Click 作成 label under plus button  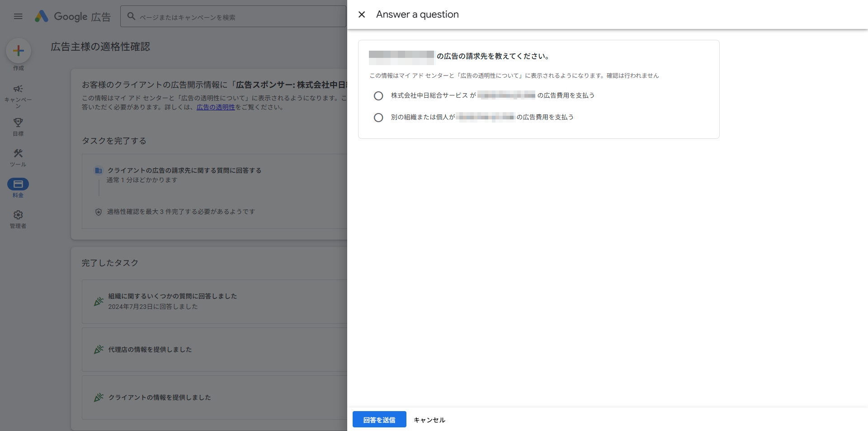point(18,68)
